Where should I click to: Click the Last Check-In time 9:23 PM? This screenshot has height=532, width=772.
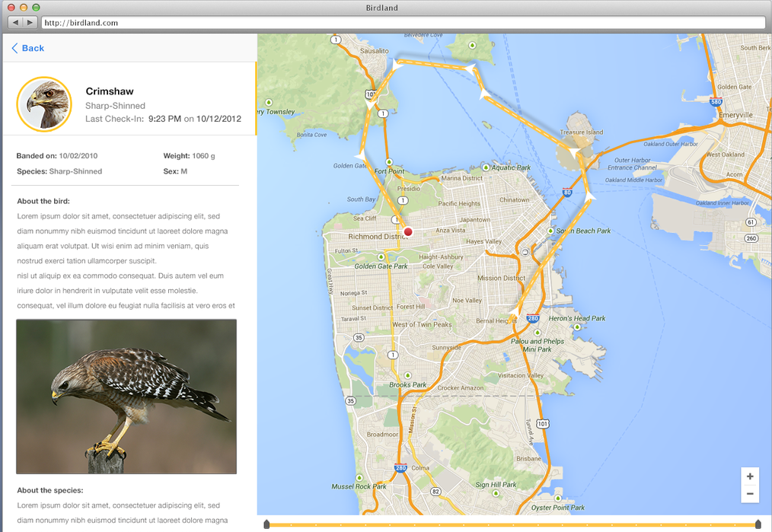click(x=164, y=119)
